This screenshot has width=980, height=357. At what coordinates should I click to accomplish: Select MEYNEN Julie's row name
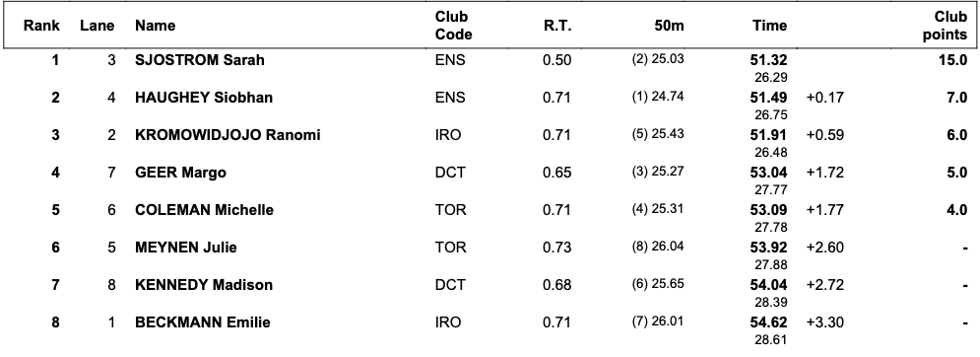point(185,248)
